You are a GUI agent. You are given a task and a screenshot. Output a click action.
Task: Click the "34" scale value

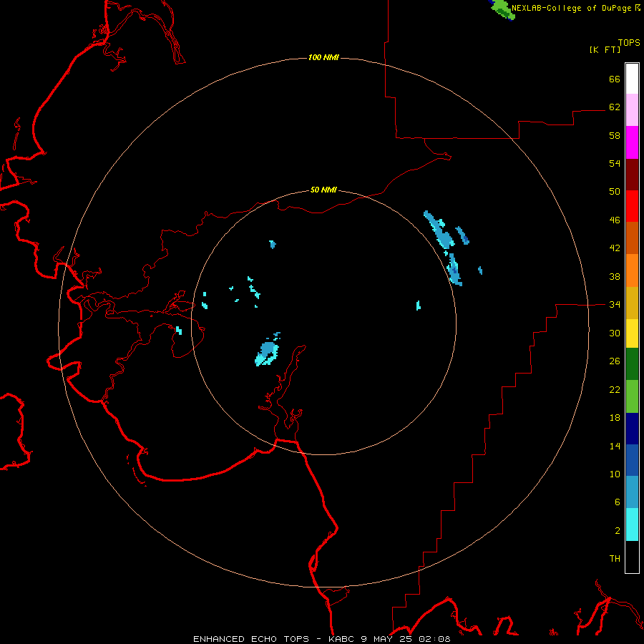pos(615,304)
